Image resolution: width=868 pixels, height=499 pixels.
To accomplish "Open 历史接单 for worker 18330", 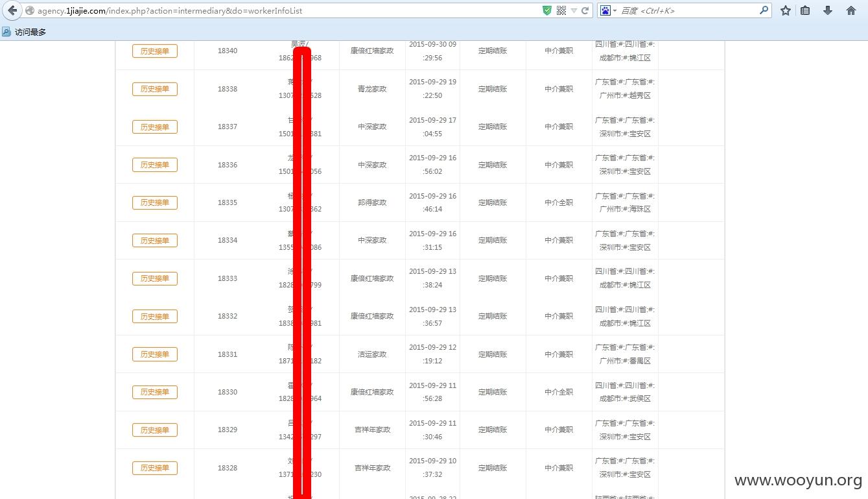I will (x=155, y=392).
